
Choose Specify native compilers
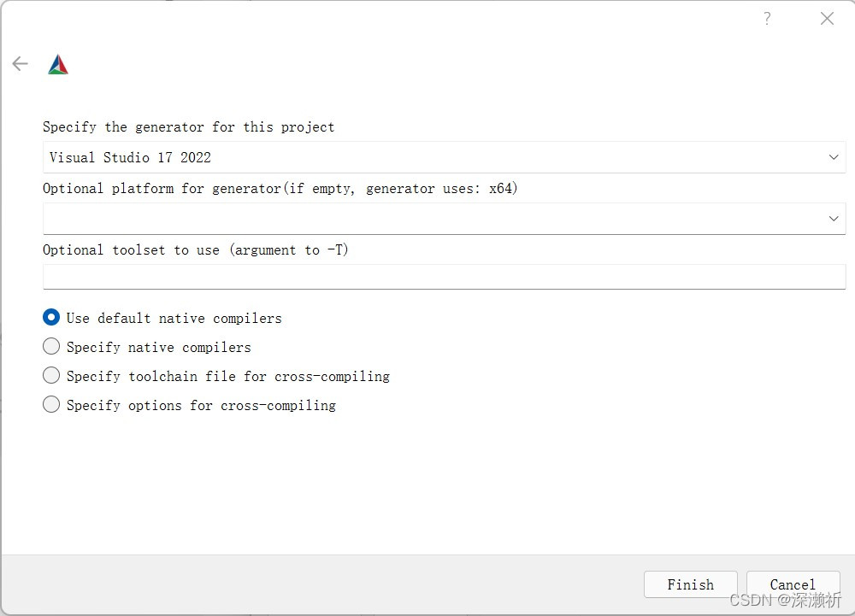click(x=51, y=346)
